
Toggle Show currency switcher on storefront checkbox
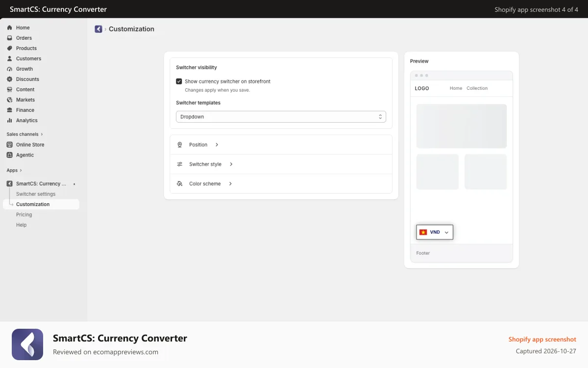pos(179,81)
